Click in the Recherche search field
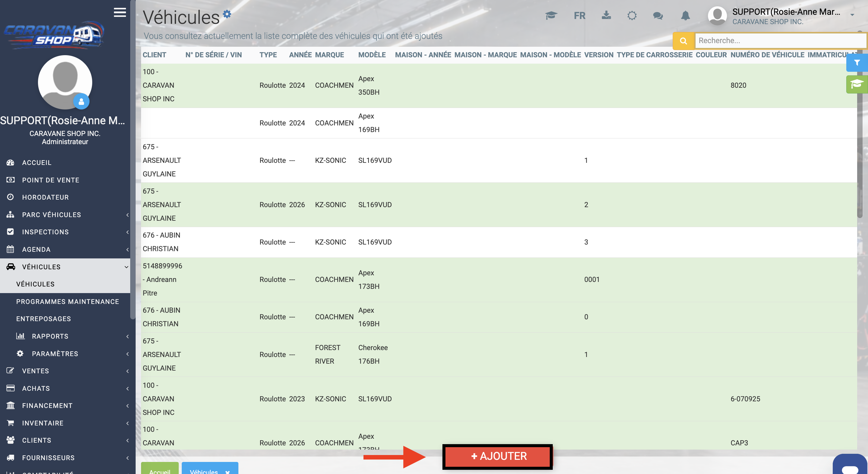The image size is (868, 474). [780, 41]
